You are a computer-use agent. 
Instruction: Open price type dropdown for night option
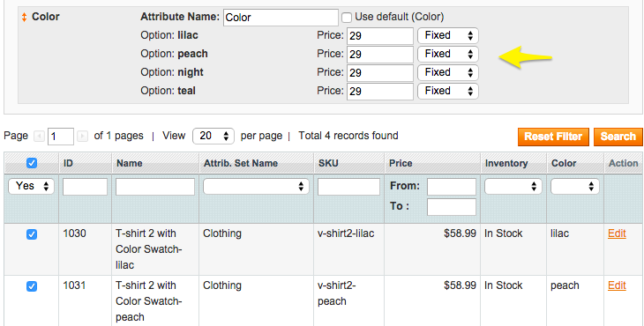(x=448, y=72)
